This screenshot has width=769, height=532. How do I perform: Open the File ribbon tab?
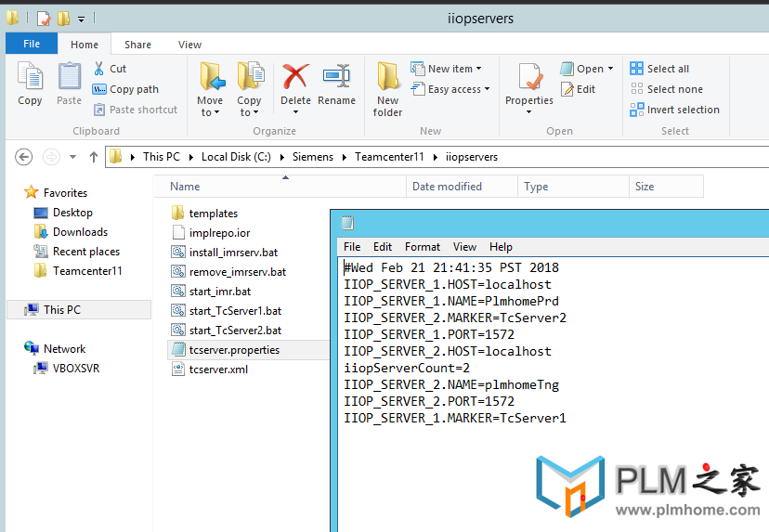pyautogui.click(x=32, y=44)
